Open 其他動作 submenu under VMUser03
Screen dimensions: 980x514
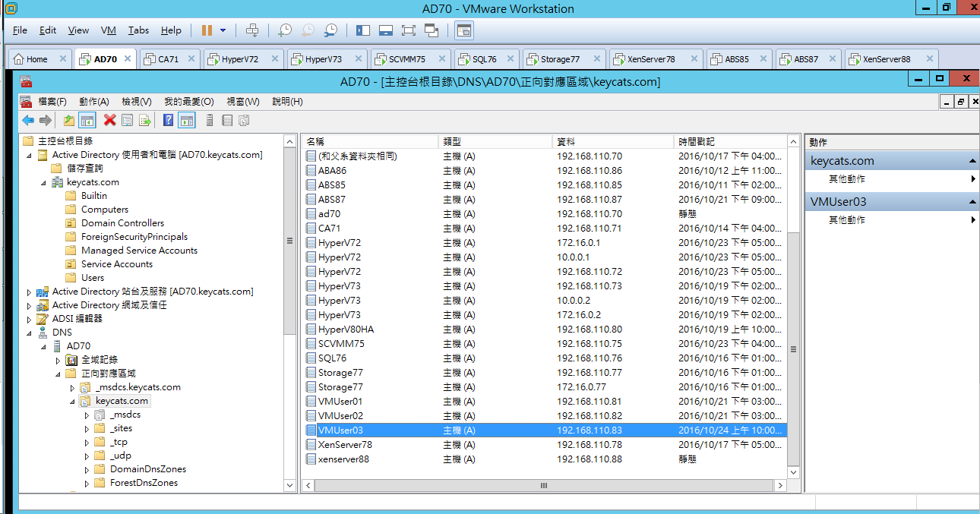(892, 220)
